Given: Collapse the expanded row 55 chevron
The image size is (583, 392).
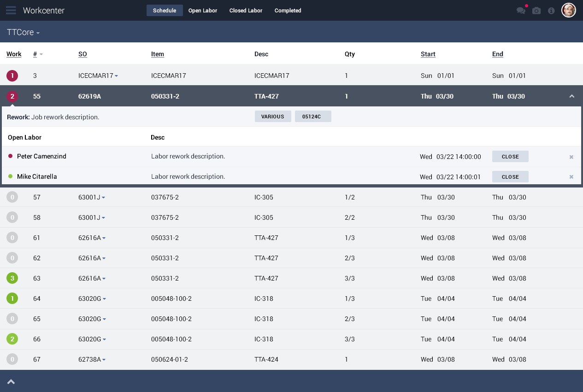Looking at the screenshot, I should coord(572,96).
